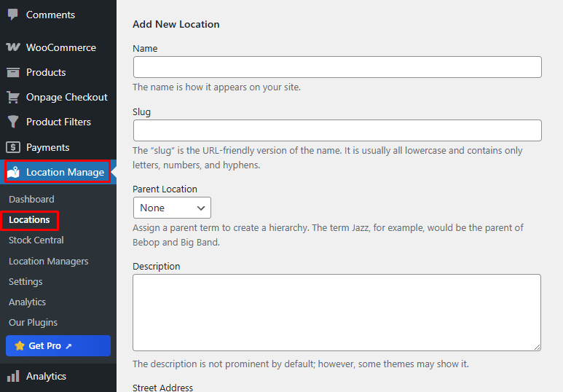Screen dimensions: 563x392
Task: Click 'The name is how it appears' text
Action: pos(216,87)
